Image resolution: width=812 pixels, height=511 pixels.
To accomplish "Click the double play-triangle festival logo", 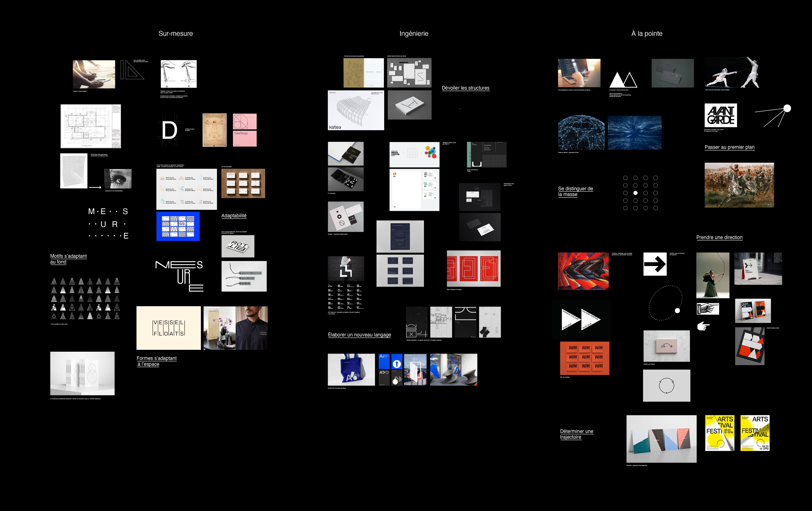I will [x=581, y=319].
